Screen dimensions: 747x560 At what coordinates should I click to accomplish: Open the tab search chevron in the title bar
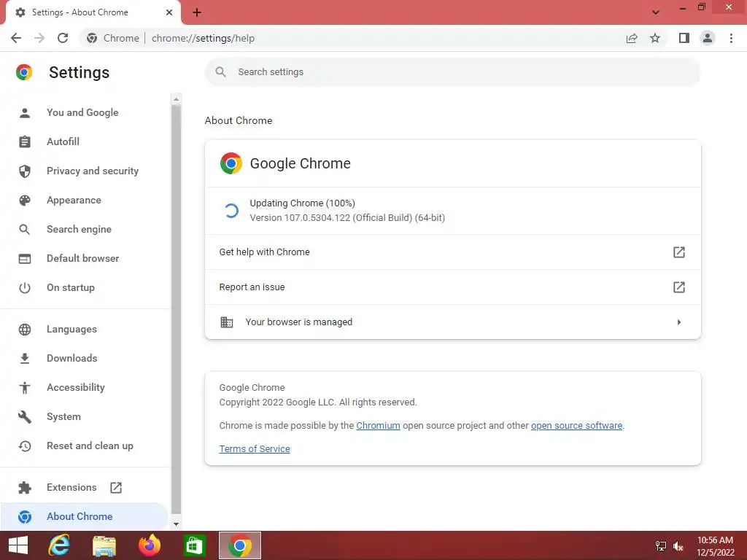click(x=656, y=12)
